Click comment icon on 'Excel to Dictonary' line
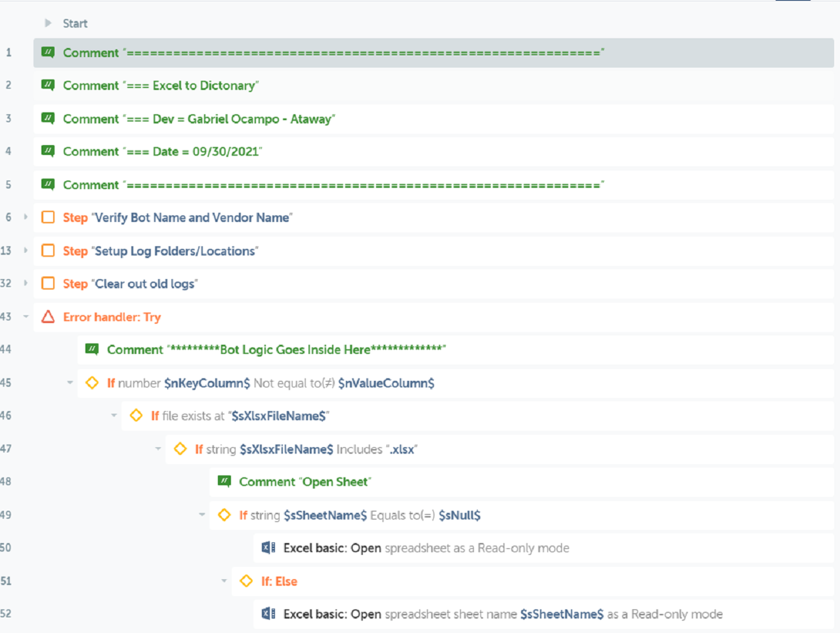The image size is (840, 633). coord(48,85)
